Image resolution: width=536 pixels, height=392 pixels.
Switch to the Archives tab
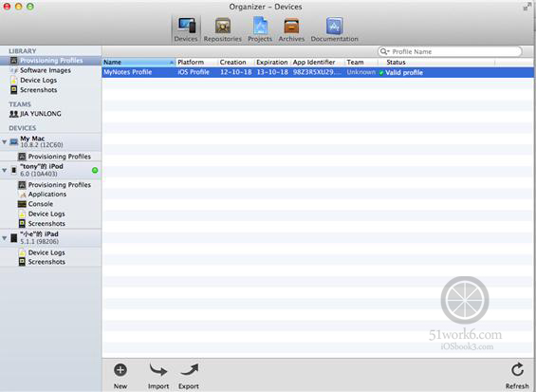[x=291, y=29]
